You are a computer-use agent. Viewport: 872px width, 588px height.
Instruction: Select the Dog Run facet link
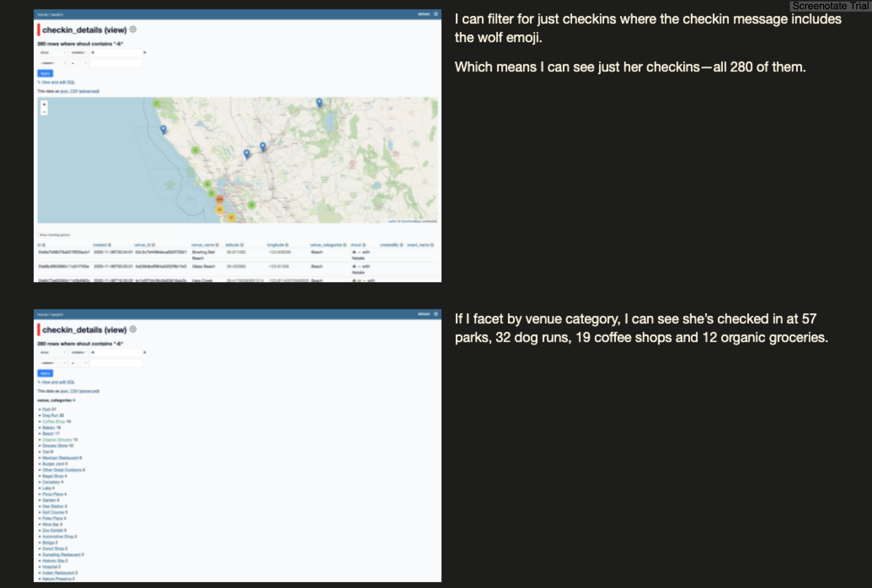pyautogui.click(x=50, y=415)
